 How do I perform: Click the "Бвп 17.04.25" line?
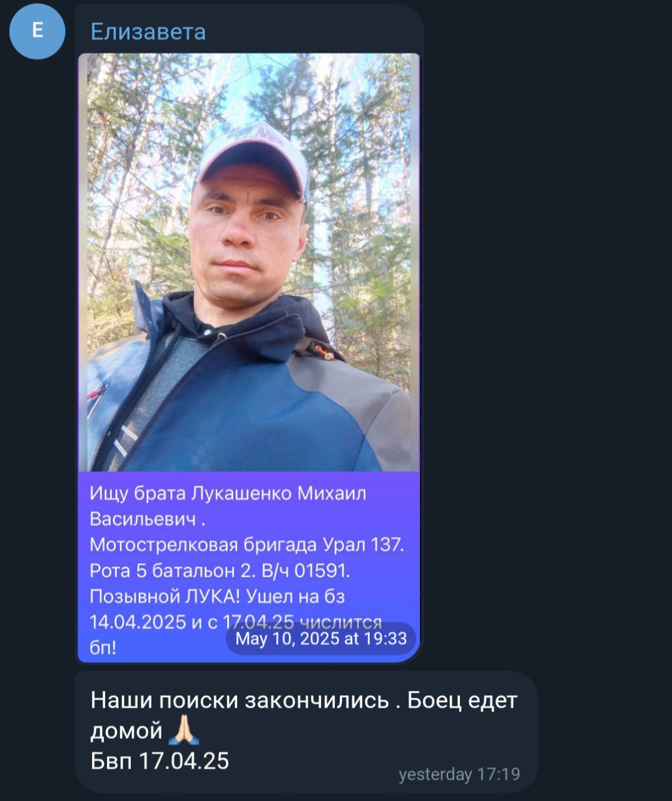pos(160,761)
